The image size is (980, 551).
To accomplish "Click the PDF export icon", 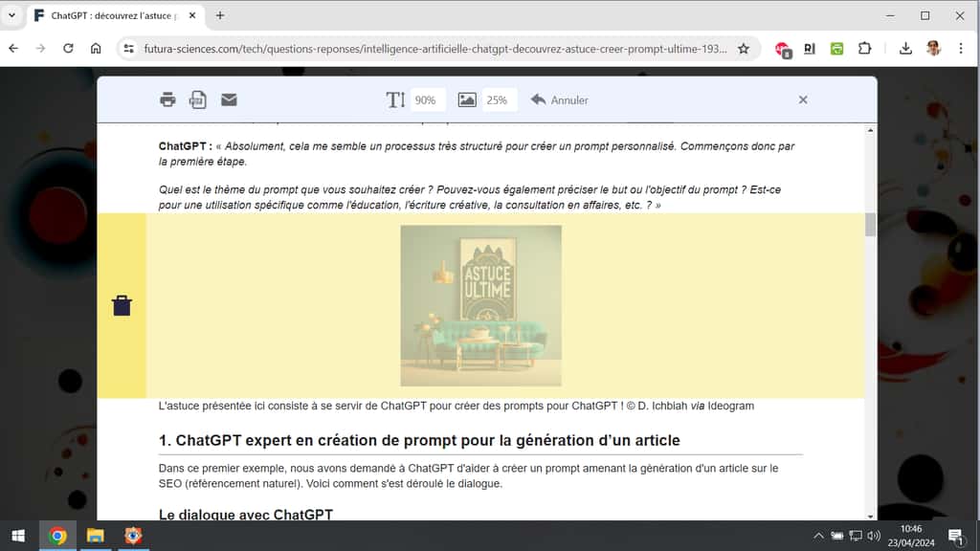I will click(197, 99).
